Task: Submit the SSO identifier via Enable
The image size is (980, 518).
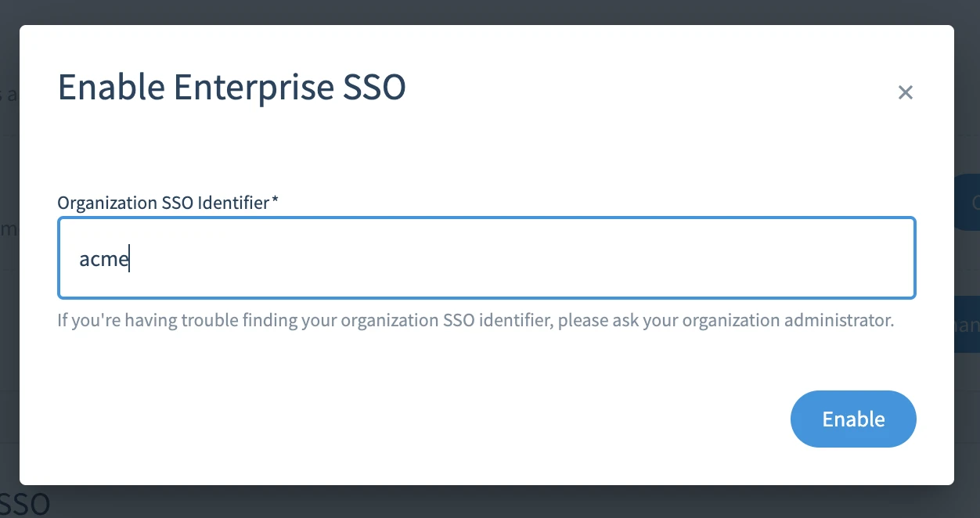Action: pos(853,419)
